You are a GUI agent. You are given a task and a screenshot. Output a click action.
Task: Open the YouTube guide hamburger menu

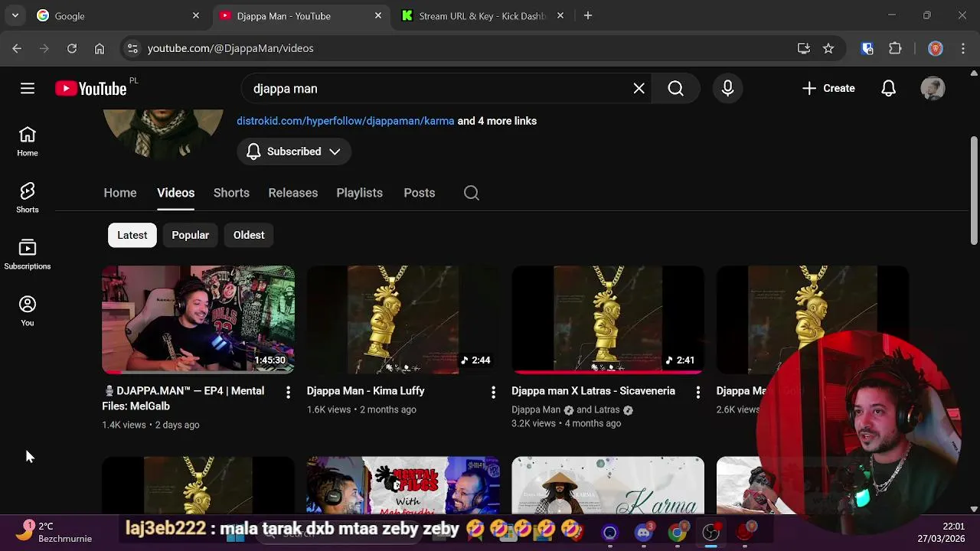point(28,89)
